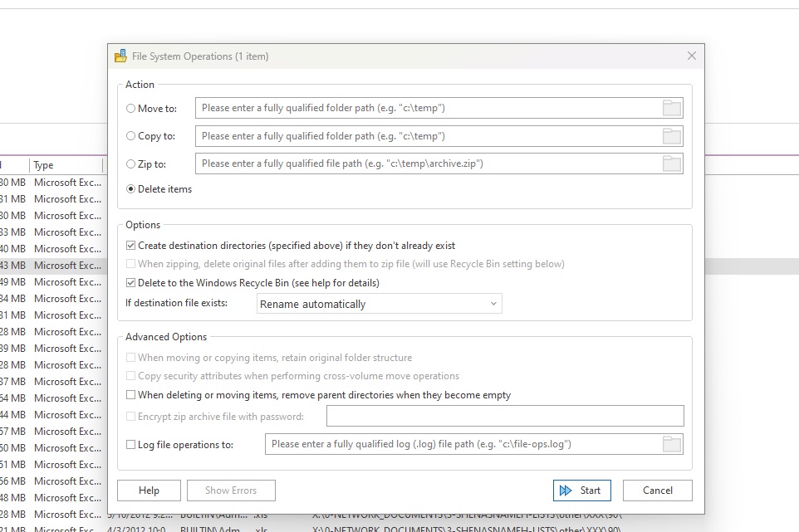Enable Log file operations to checkbox
The width and height of the screenshot is (799, 532).
tap(131, 445)
